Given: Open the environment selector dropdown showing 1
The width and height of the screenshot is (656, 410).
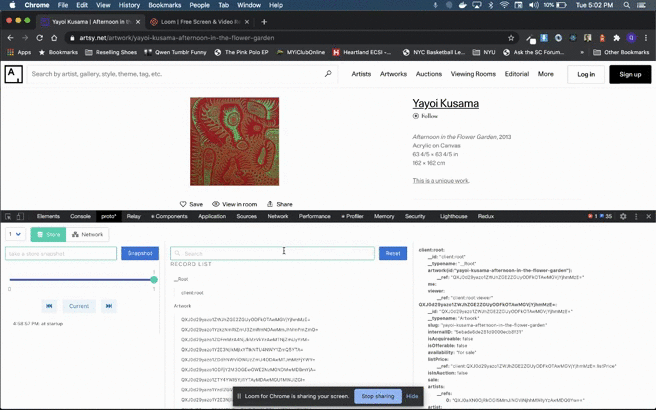Looking at the screenshot, I should 15,234.
